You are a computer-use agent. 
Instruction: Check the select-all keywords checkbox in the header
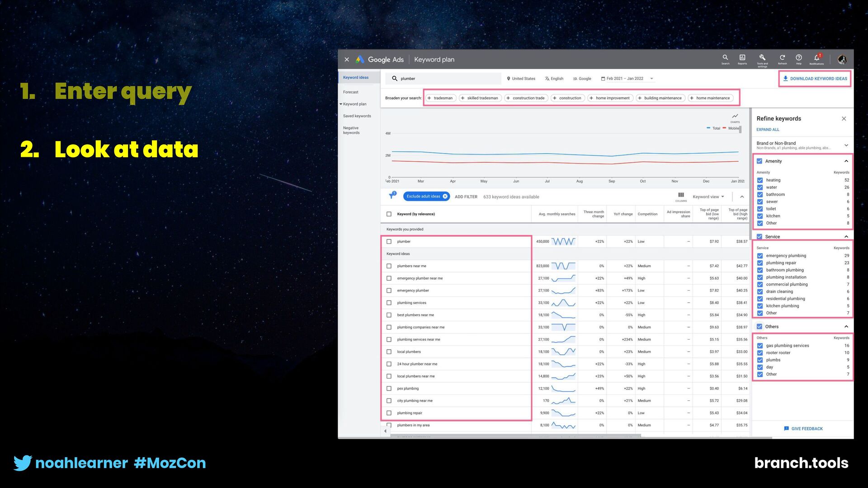point(389,214)
